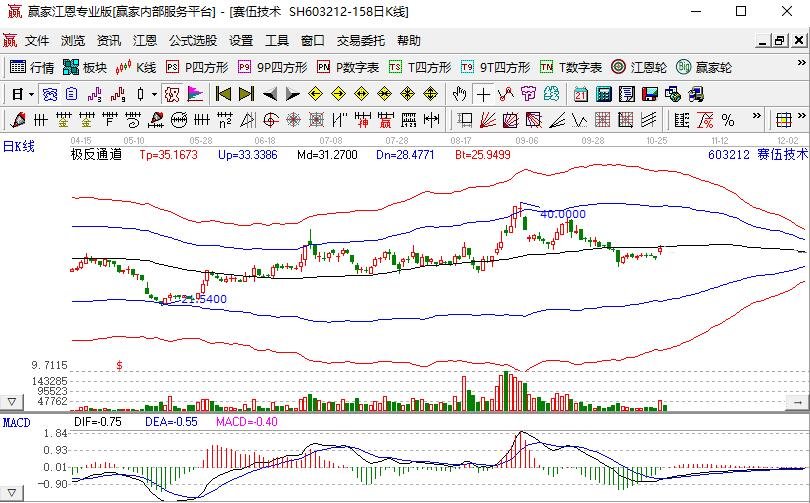Open the 9T四方形 tool

pos(495,68)
